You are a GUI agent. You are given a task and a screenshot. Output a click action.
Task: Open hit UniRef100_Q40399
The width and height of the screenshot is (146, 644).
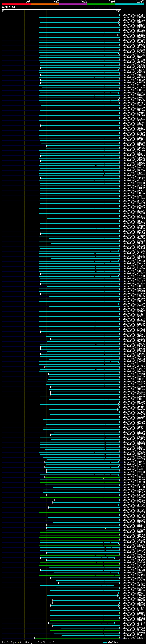click(x=134, y=42)
